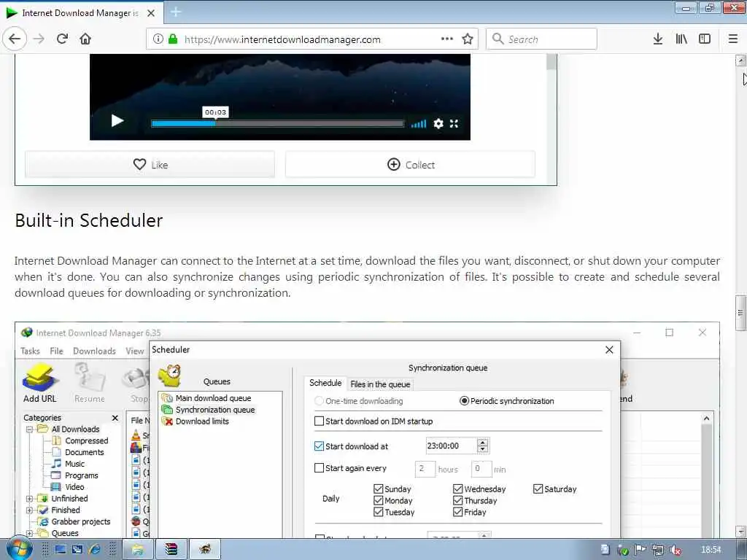Image resolution: width=747 pixels, height=560 pixels.
Task: Go back with the browser back arrow
Action: pos(15,39)
